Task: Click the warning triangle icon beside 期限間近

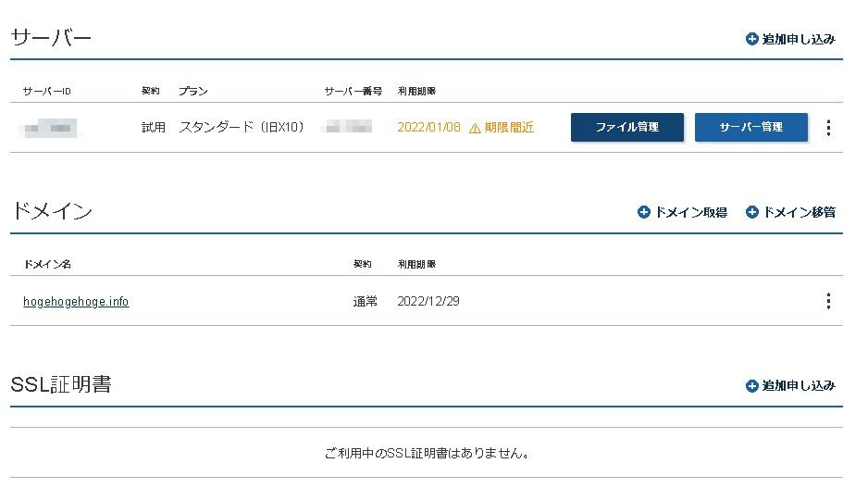Action: [x=475, y=128]
